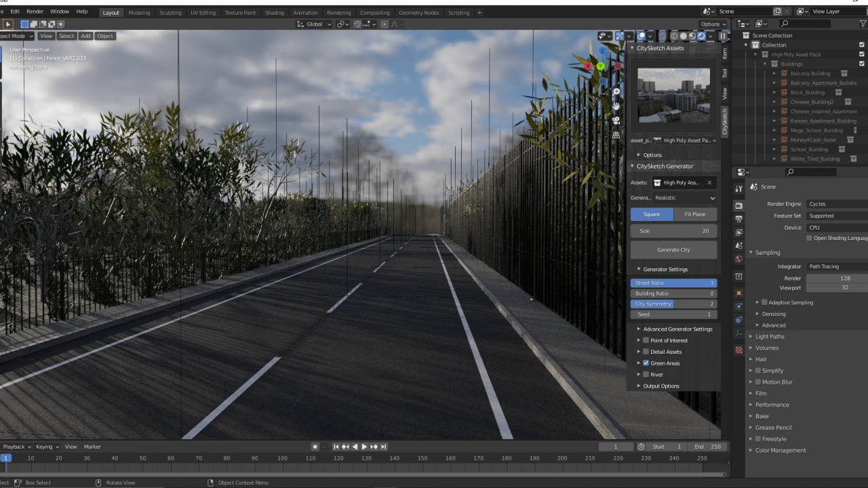The width and height of the screenshot is (868, 488).
Task: Open the Feature Set dropdown
Action: click(x=837, y=216)
